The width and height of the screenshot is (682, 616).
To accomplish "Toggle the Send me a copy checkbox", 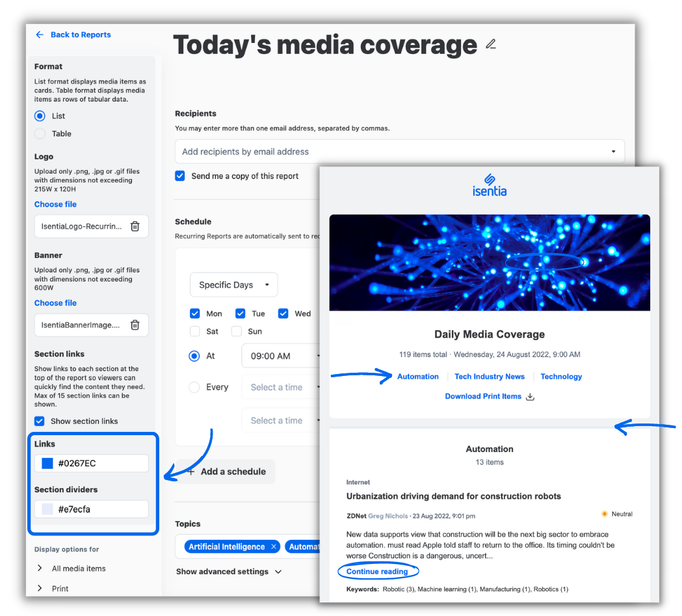I will pyautogui.click(x=179, y=176).
